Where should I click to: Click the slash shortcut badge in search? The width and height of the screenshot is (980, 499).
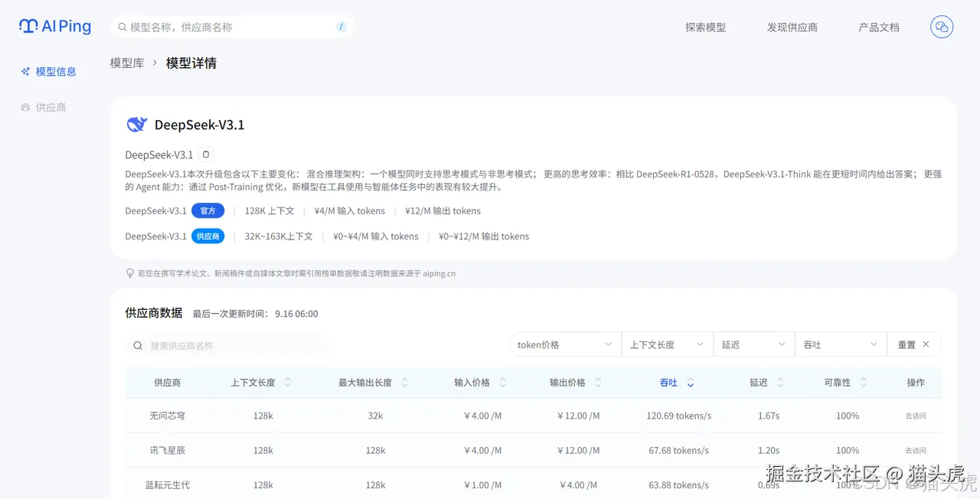tap(341, 27)
